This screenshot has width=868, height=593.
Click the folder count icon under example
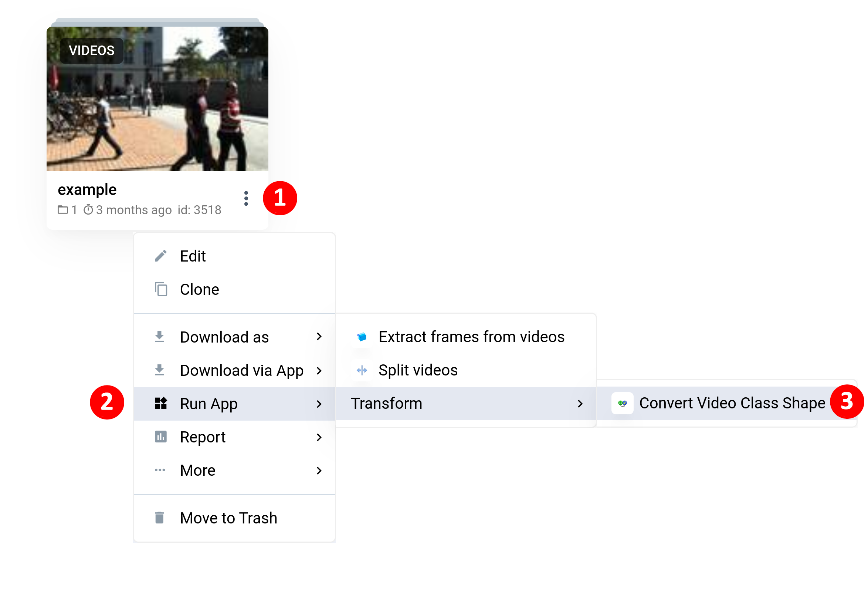[63, 210]
